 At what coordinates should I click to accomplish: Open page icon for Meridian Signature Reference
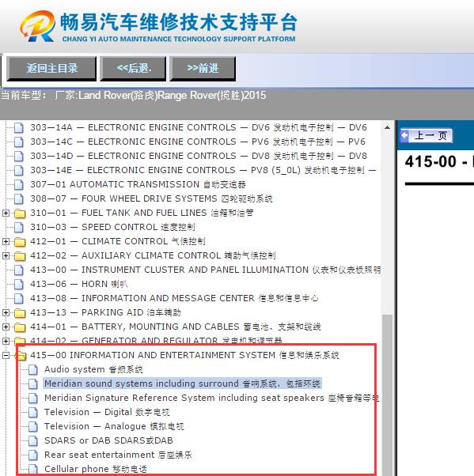tap(33, 399)
